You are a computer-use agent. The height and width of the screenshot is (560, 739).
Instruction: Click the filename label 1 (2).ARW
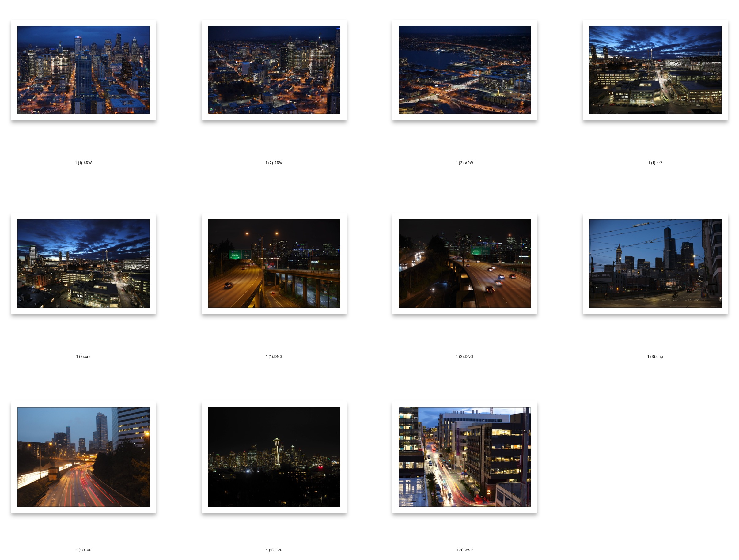tap(274, 163)
